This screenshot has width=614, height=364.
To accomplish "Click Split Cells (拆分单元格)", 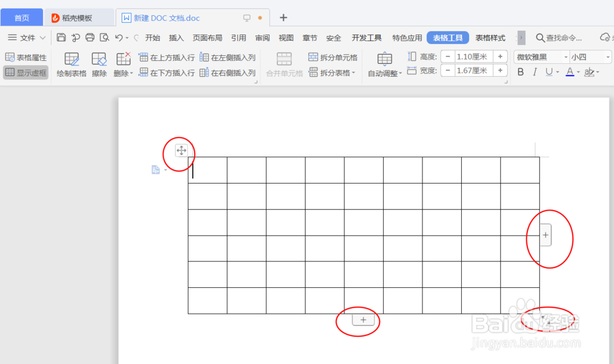I will [332, 57].
